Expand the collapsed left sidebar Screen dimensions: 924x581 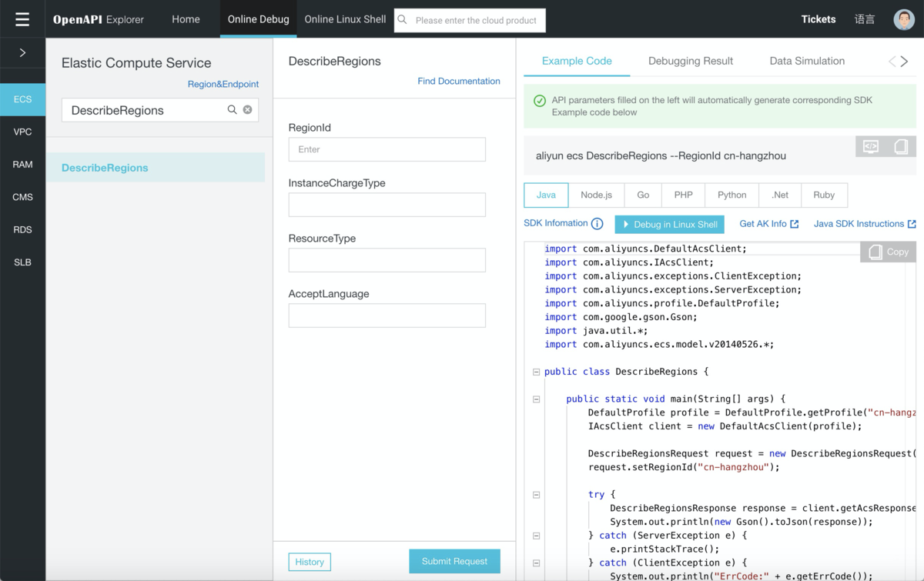22,53
